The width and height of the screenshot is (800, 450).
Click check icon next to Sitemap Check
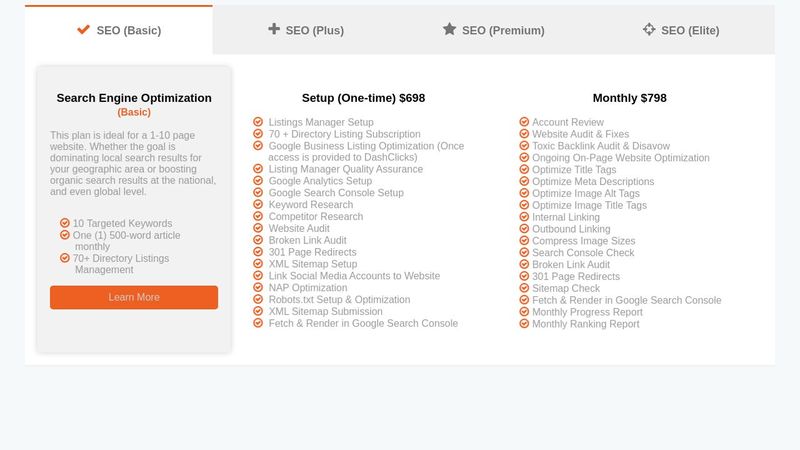click(524, 288)
